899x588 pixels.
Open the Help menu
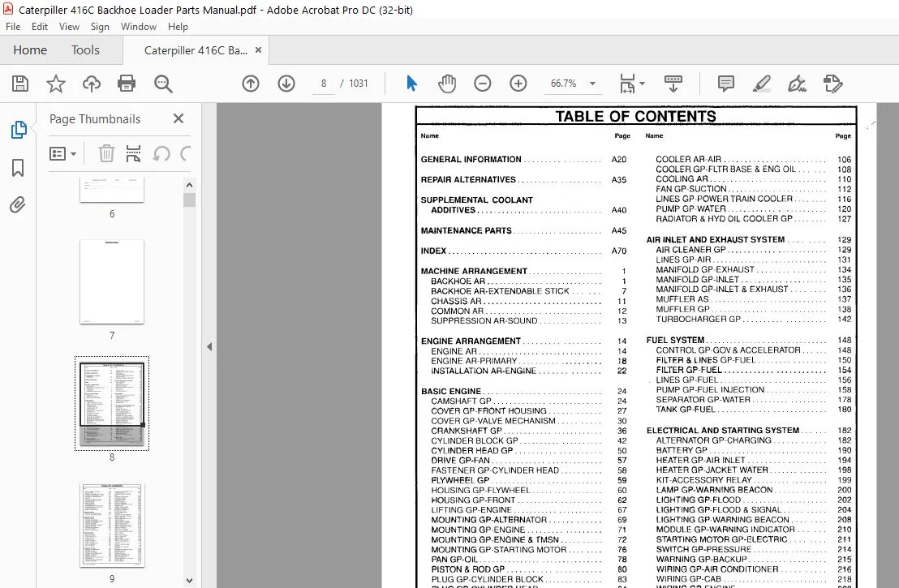[178, 27]
